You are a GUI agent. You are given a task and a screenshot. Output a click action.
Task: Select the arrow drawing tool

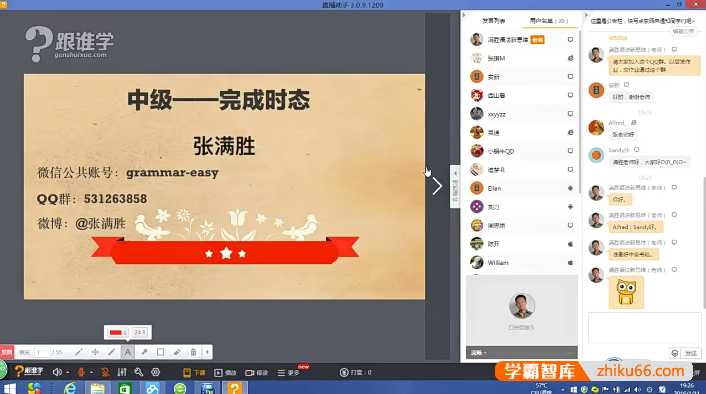pyautogui.click(x=144, y=352)
